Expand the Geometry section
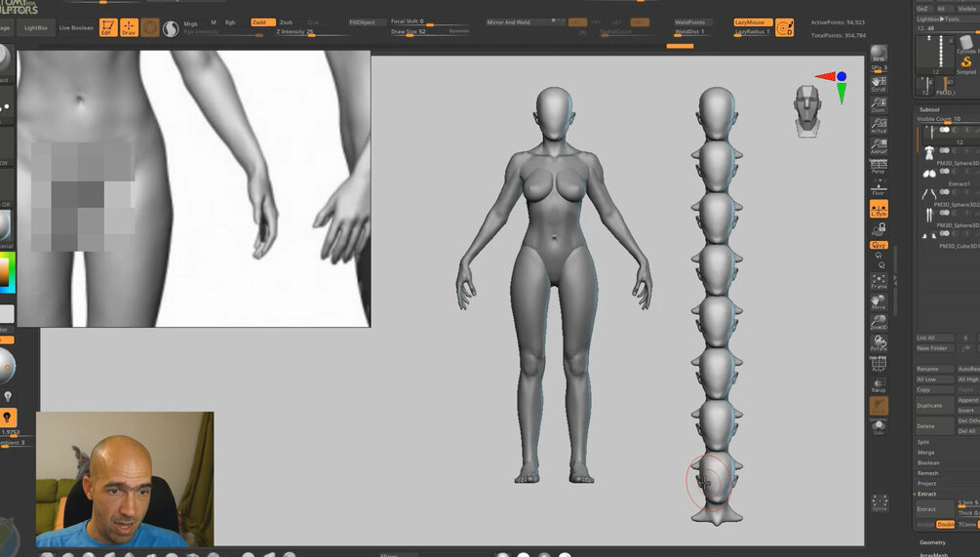The width and height of the screenshot is (980, 557). (932, 542)
